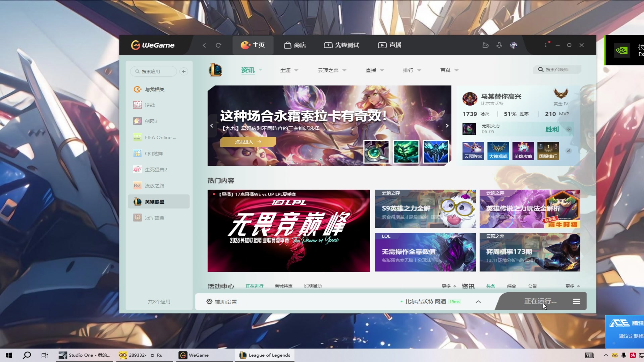This screenshot has width=644, height=362.
Task: Click the 比尔吉沃特 网通 server label
Action: pyautogui.click(x=426, y=302)
